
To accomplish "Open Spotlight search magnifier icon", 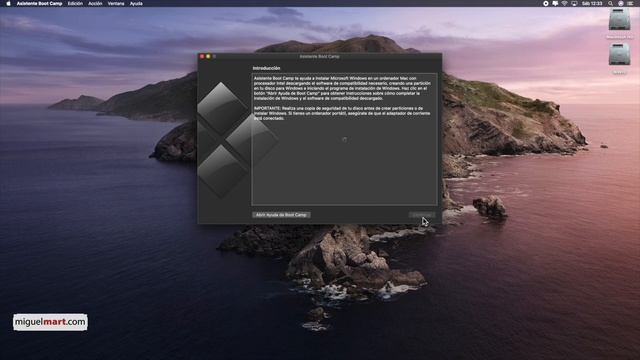I will click(610, 3).
